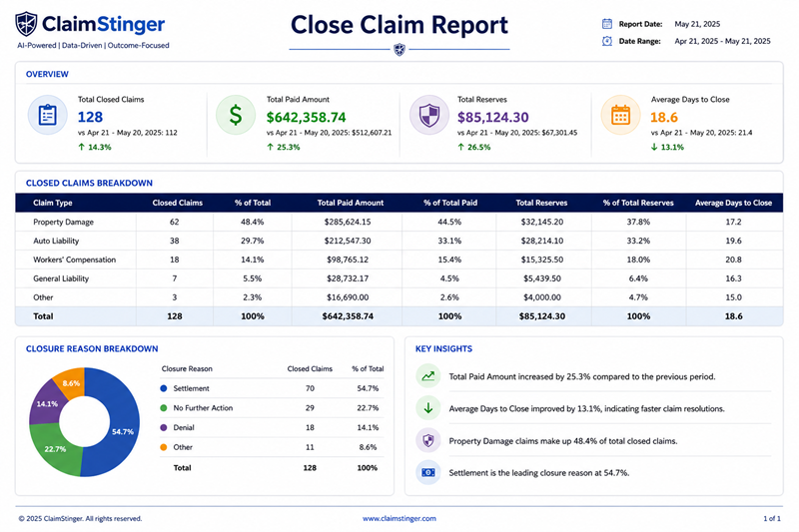This screenshot has width=799, height=532.
Task: Click the $285,624.15 paid amount cell
Action: tap(348, 222)
